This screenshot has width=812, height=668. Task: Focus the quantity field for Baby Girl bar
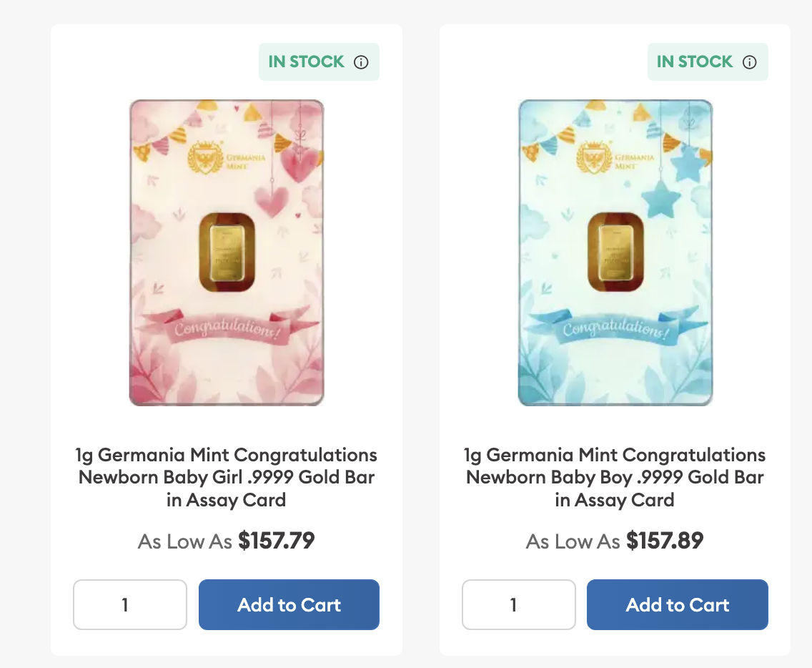[x=129, y=604]
